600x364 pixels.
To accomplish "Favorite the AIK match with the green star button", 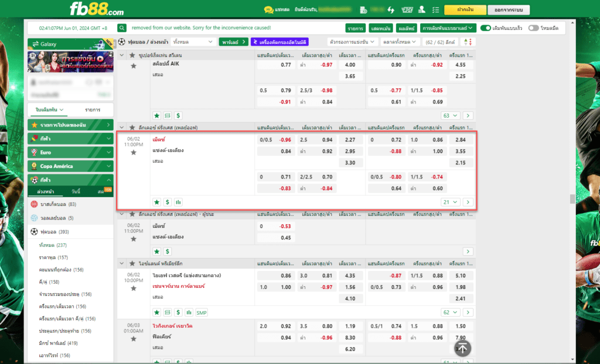I will (156, 115).
